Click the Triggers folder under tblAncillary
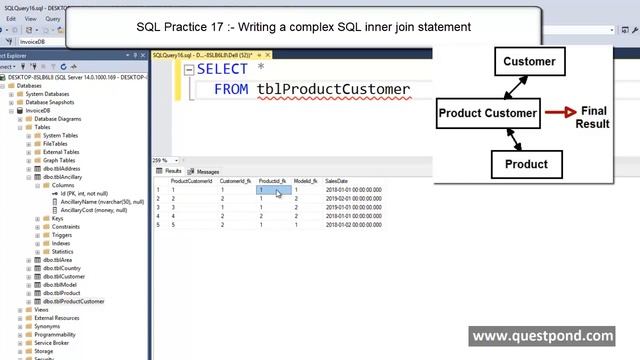 [62, 235]
